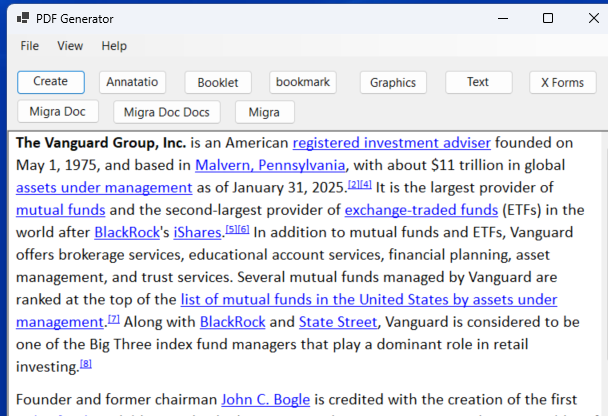Select the bookmark button
The width and height of the screenshot is (608, 416).
303,82
